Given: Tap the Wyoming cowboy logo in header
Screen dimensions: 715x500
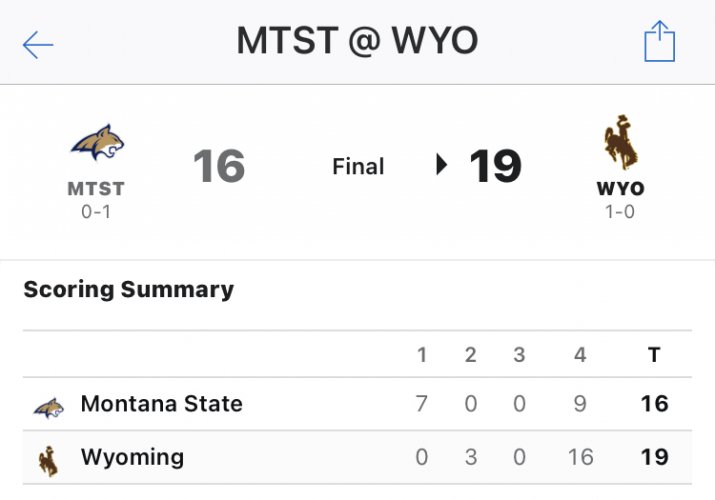Looking at the screenshot, I should tap(620, 142).
